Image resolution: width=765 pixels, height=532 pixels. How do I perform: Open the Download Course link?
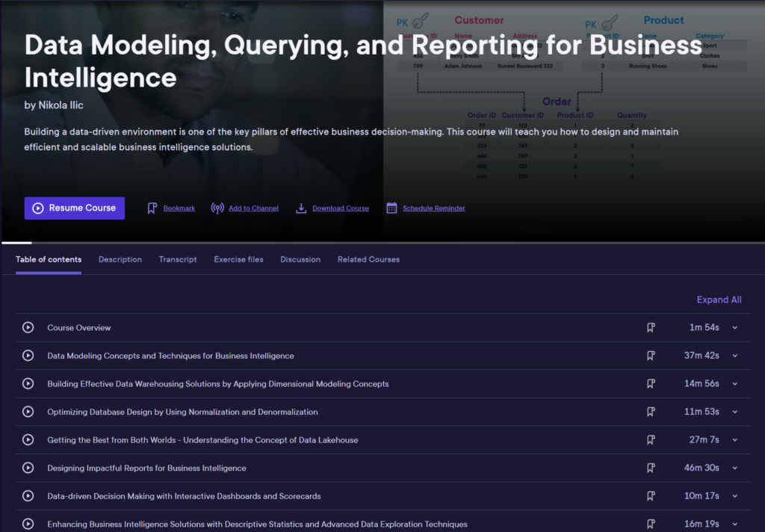(x=341, y=208)
